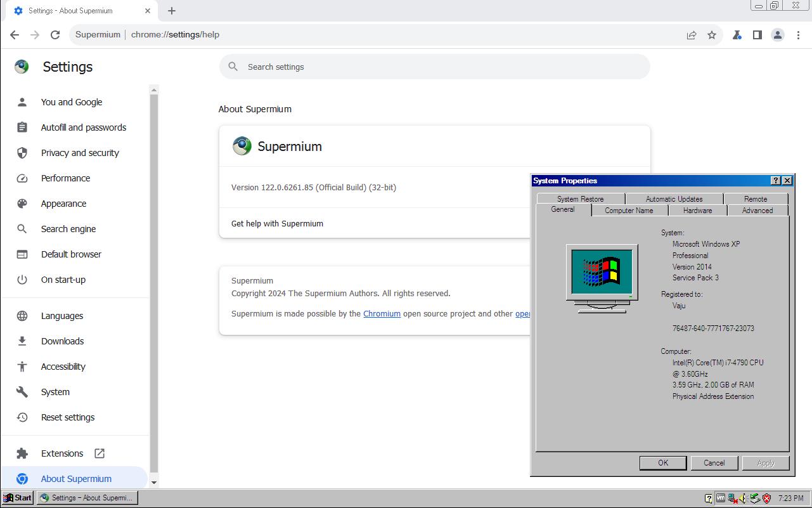
Task: Click the Extensions external-link icon
Action: [100, 453]
